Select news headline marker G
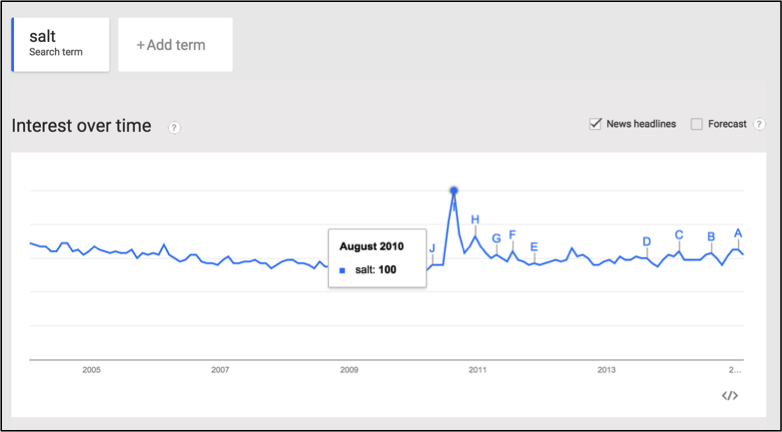The width and height of the screenshot is (782, 432). click(496, 238)
